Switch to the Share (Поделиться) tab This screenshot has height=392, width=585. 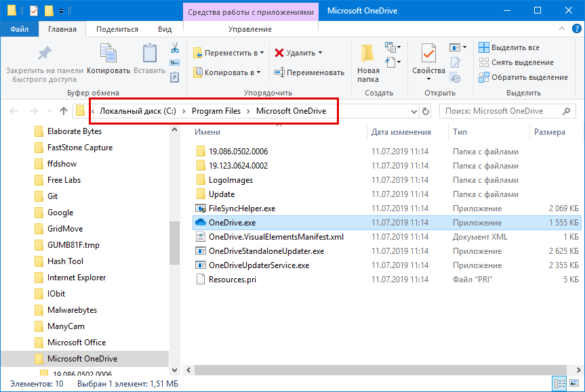[x=117, y=29]
